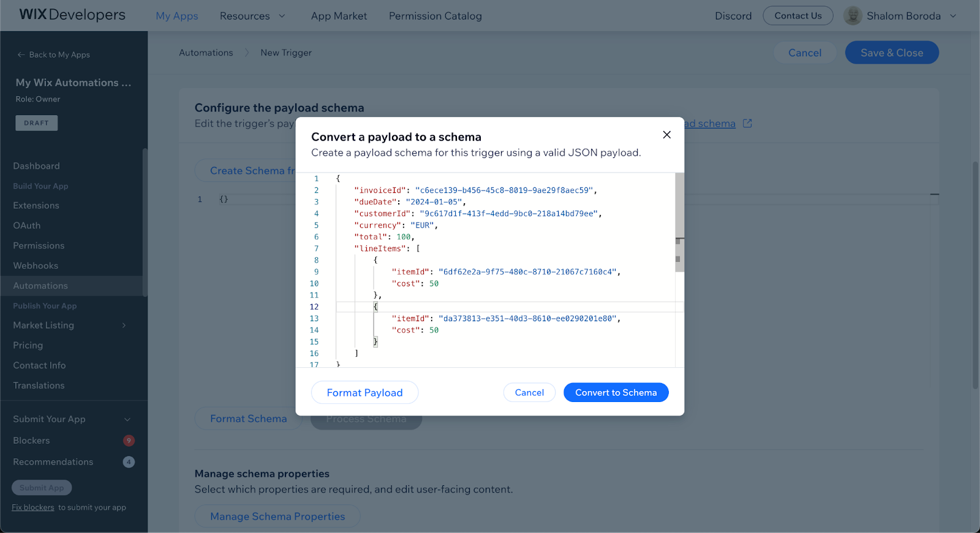
Task: Click the Format Schema button
Action: pos(249,419)
